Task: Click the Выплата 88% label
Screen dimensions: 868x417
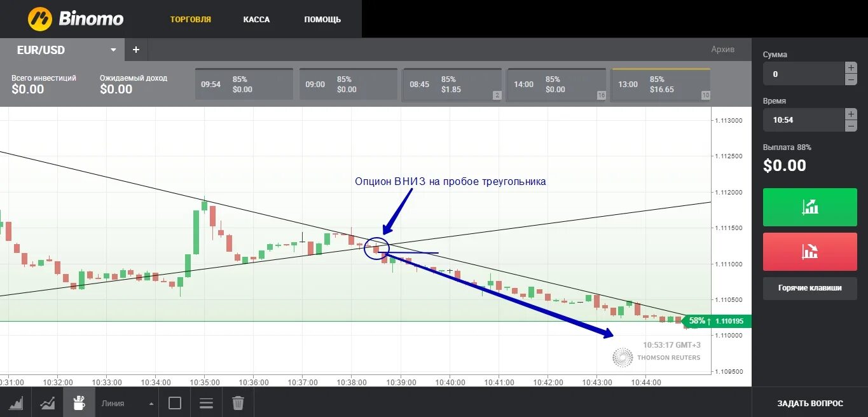Action: pyautogui.click(x=787, y=147)
